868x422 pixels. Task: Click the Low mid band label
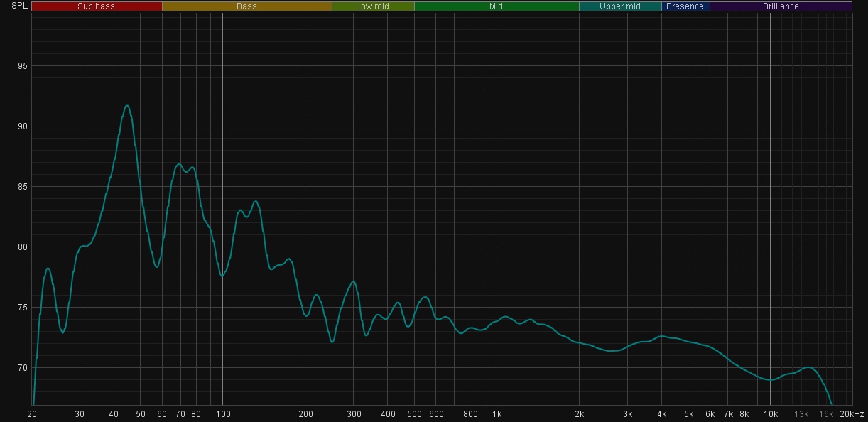(373, 6)
